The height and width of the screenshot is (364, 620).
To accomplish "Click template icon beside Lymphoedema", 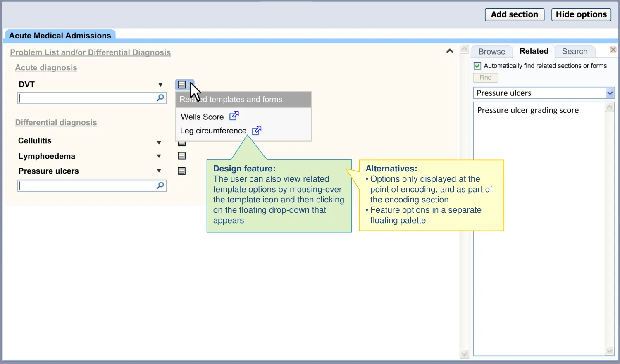I will (181, 156).
